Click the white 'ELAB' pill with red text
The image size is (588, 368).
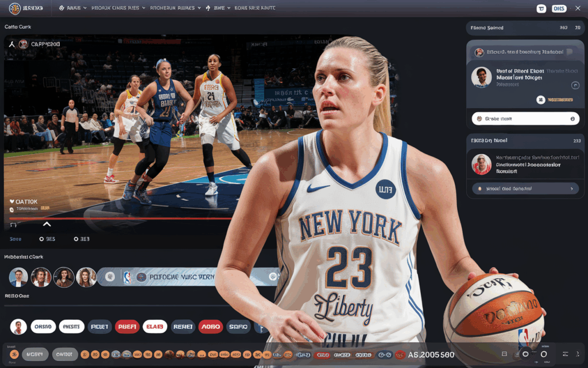coord(155,327)
